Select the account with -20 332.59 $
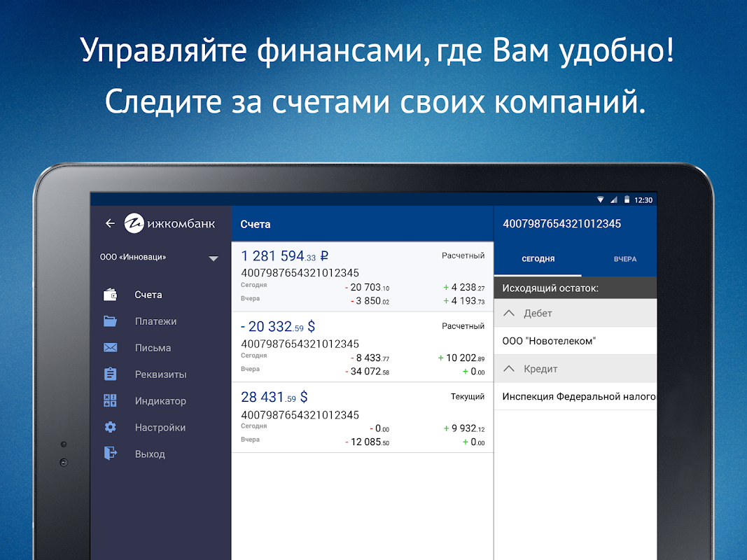747x560 pixels. tap(362, 347)
